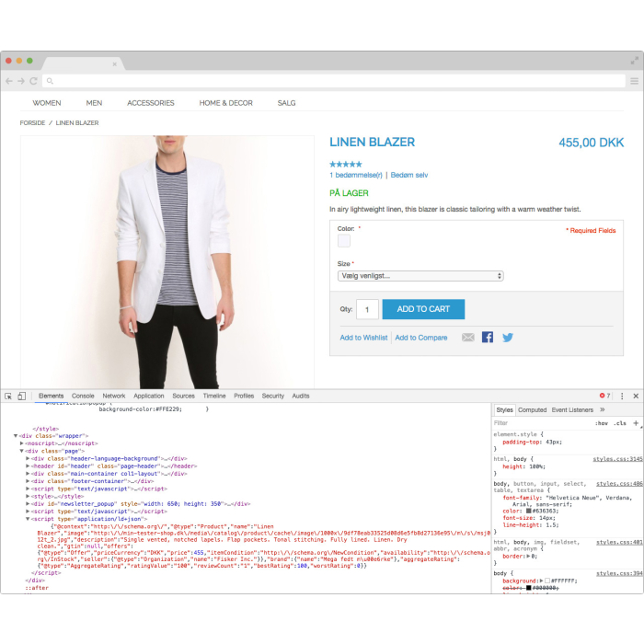Viewport: 644px width, 644px height.
Task: Collapse the div class page node
Action: tap(22, 451)
